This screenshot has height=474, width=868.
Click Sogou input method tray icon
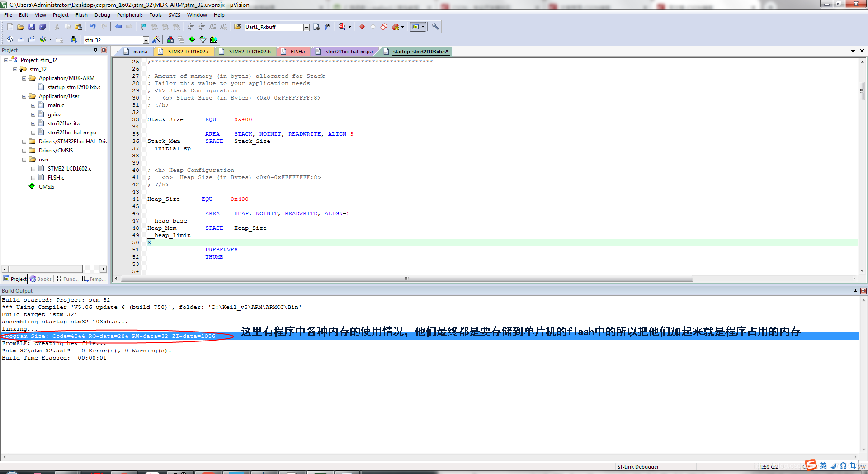pyautogui.click(x=811, y=465)
